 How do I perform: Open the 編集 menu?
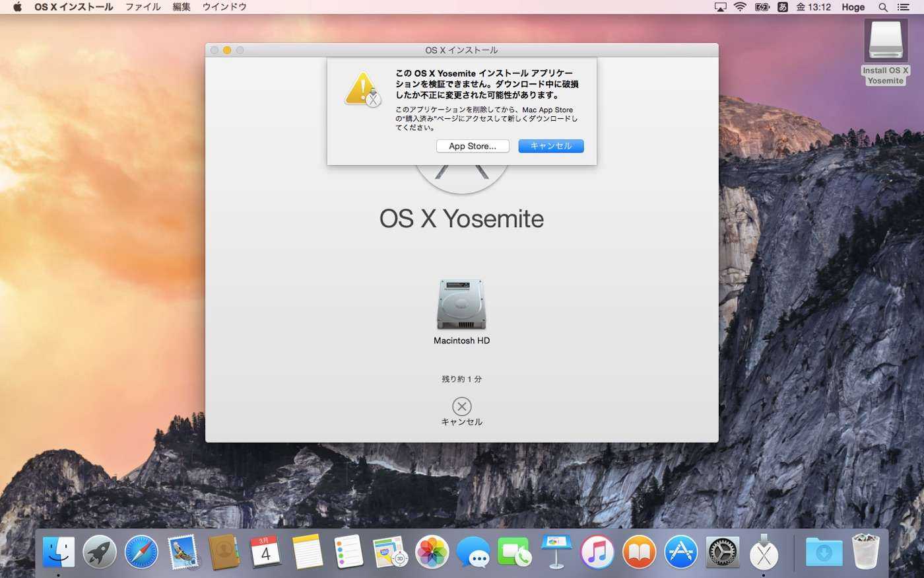[x=181, y=7]
